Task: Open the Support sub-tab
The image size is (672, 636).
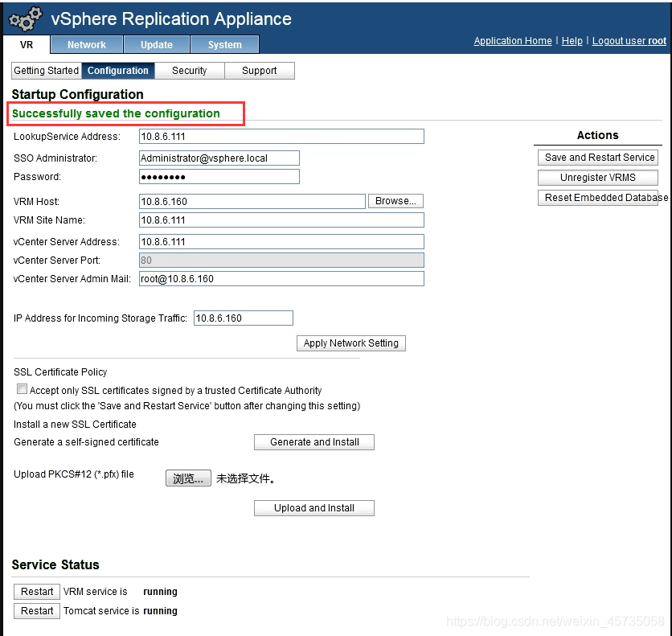Action: (x=260, y=71)
